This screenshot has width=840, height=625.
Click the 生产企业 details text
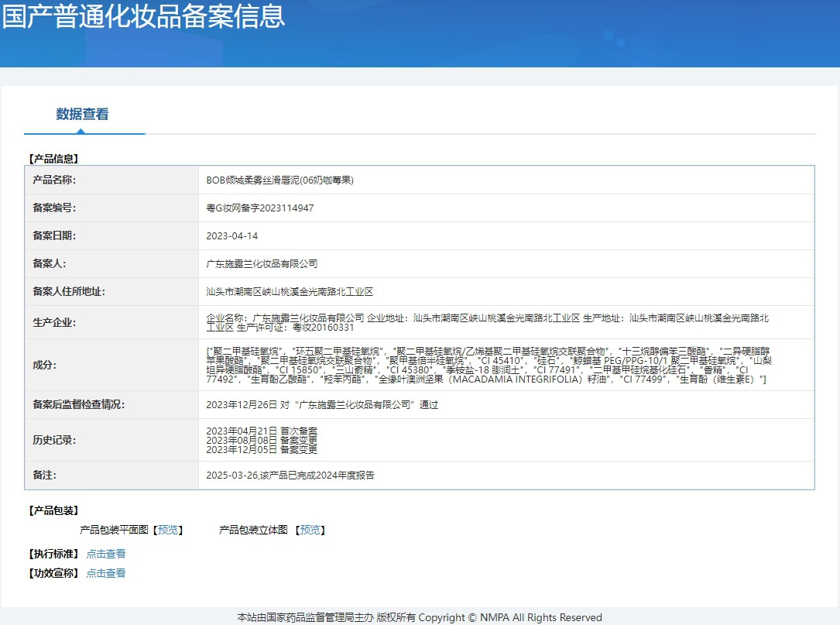click(x=488, y=323)
